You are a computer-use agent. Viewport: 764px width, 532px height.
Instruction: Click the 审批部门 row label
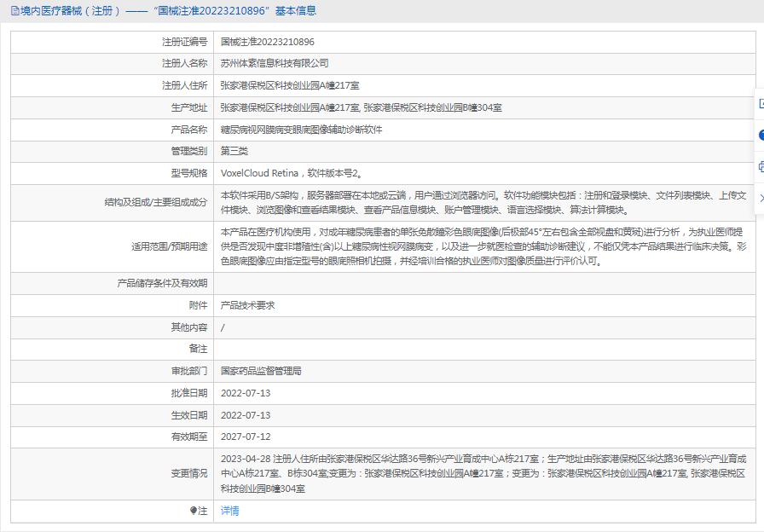pyautogui.click(x=189, y=371)
